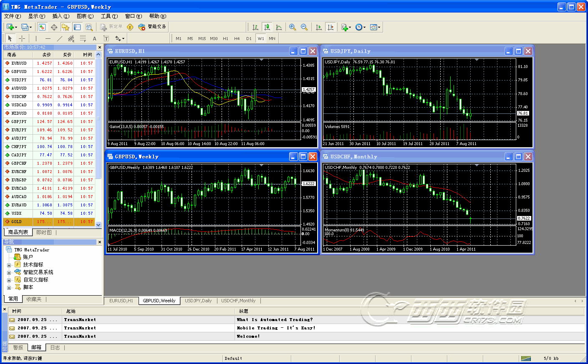Click the zoom out magnifier icon
Screen dimensions: 588x364
pos(304,27)
